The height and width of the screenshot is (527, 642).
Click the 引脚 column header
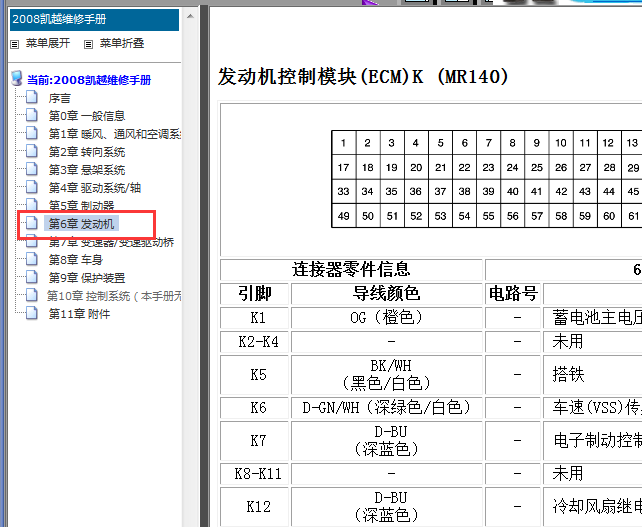(x=255, y=293)
